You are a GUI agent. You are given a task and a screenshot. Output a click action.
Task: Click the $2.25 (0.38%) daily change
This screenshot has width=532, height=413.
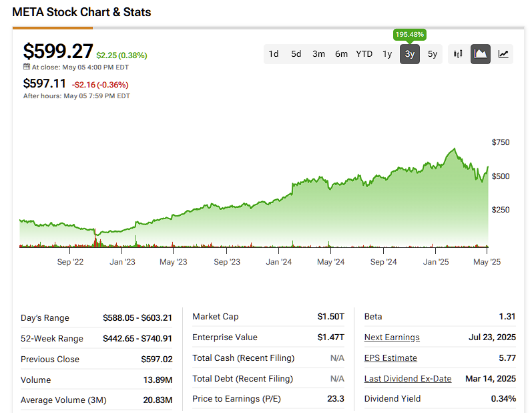coord(121,55)
